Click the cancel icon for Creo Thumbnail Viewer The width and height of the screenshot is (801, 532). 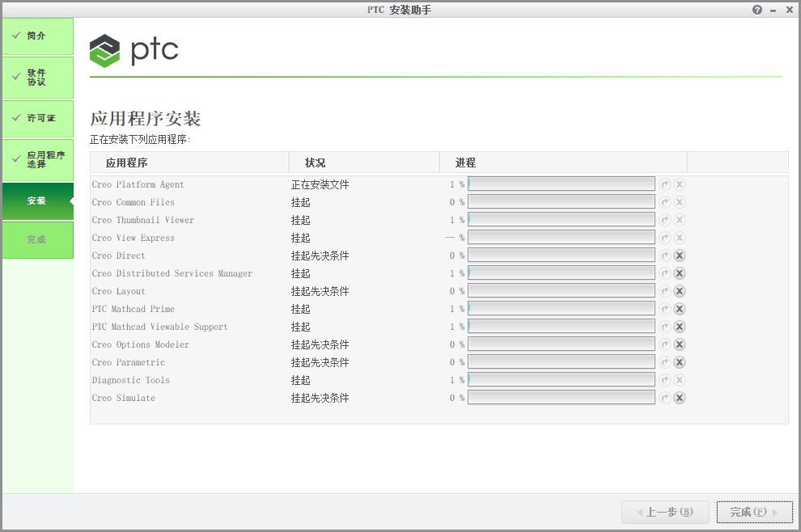tap(680, 220)
